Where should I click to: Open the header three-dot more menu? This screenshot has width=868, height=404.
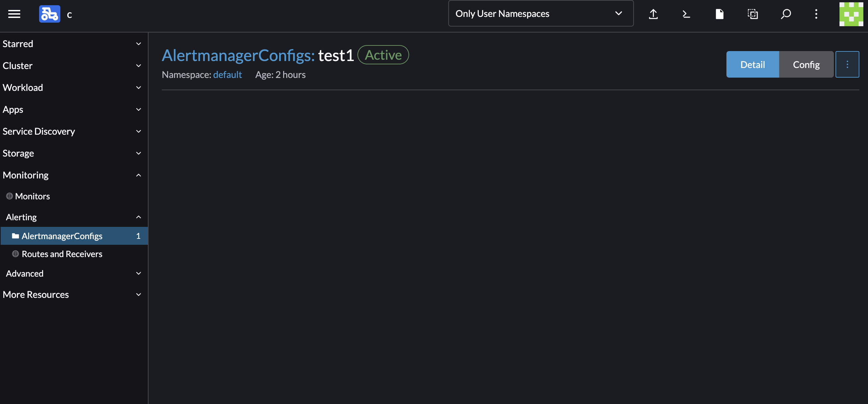coord(816,14)
